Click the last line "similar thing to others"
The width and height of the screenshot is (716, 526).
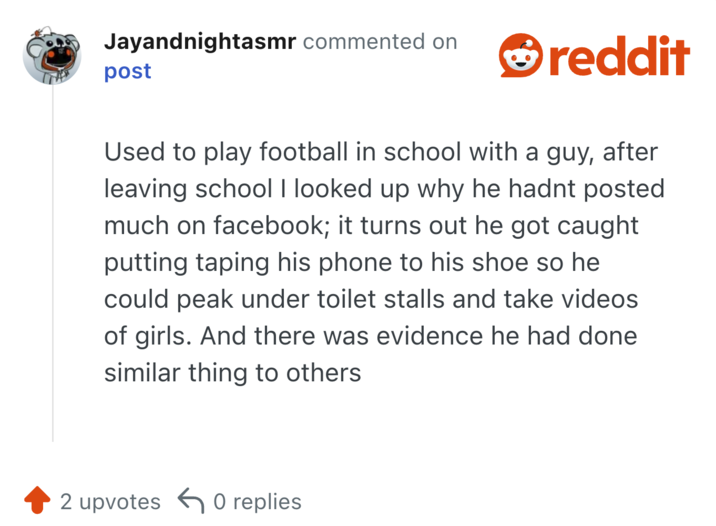[232, 372]
